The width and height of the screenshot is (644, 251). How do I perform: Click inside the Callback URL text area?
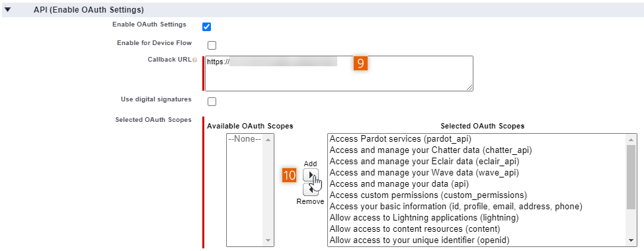pyautogui.click(x=339, y=74)
